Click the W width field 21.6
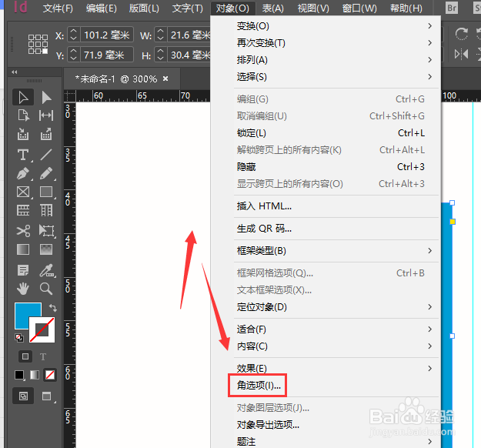The height and width of the screenshot is (448, 481). (x=189, y=35)
